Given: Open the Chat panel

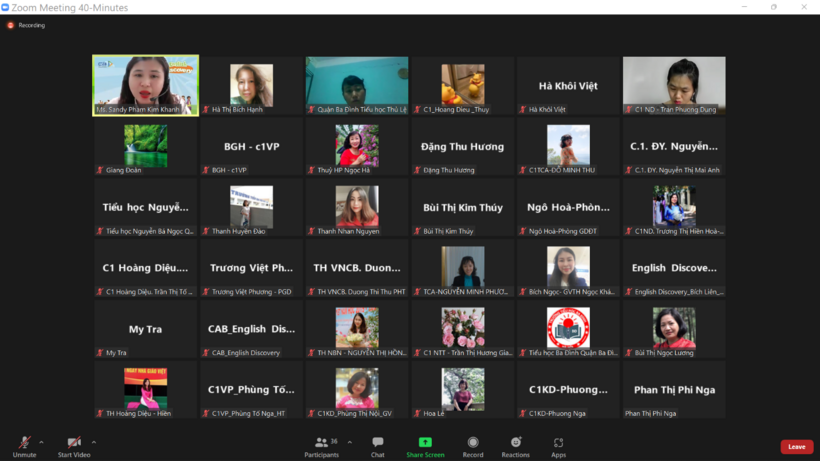Looking at the screenshot, I should [x=378, y=445].
